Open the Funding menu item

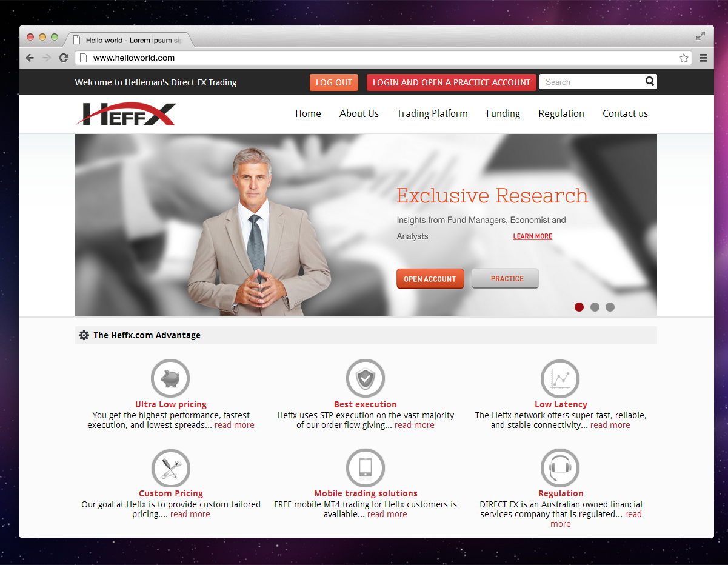503,113
